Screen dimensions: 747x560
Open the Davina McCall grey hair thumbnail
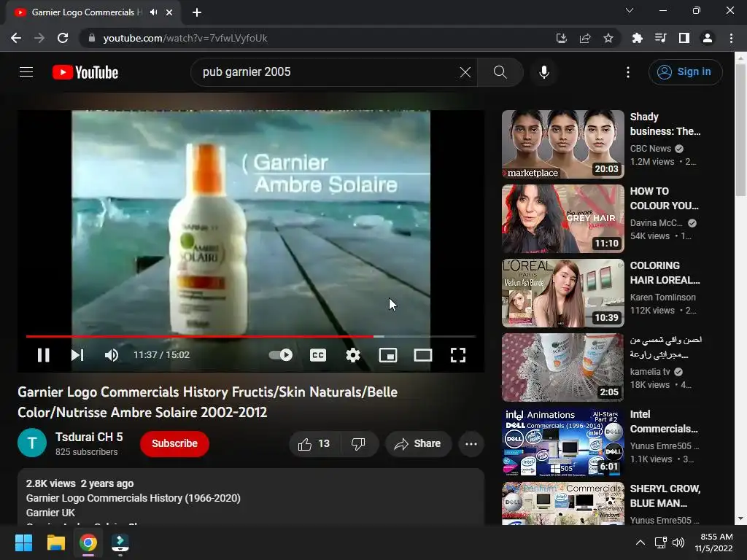coord(562,219)
